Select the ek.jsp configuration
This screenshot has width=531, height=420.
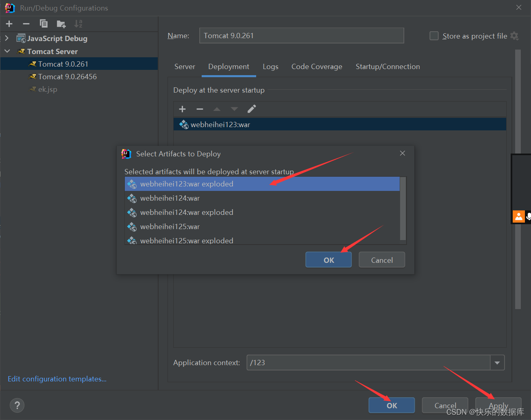pos(79,89)
